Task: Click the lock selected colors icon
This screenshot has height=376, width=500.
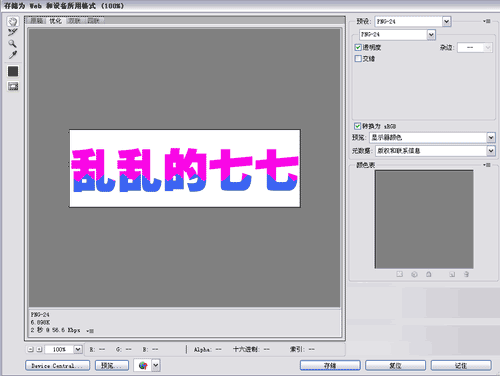Action: 429,274
